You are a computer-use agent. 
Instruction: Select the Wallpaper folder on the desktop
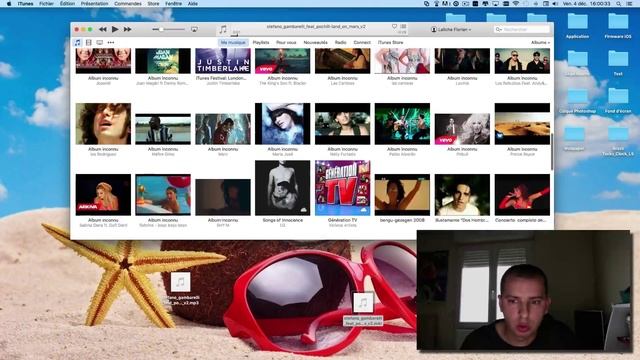pyautogui.click(x=574, y=138)
